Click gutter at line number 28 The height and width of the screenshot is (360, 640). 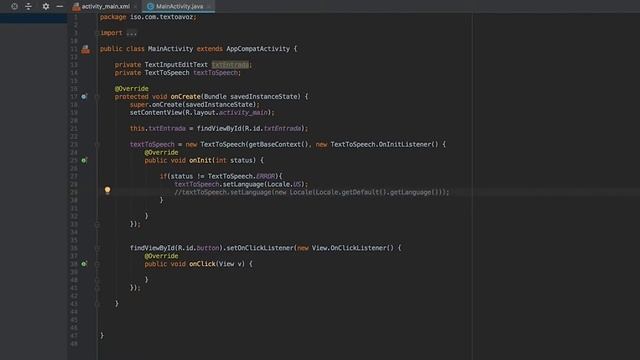click(74, 184)
